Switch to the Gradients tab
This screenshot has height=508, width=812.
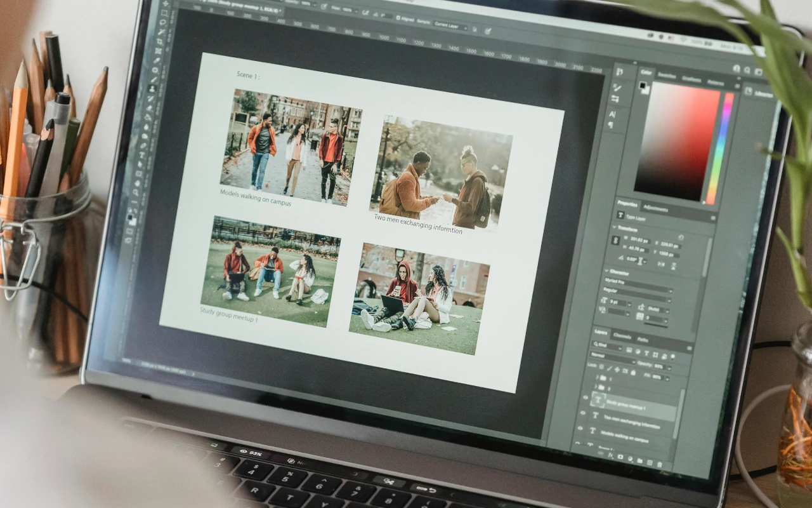click(x=691, y=79)
